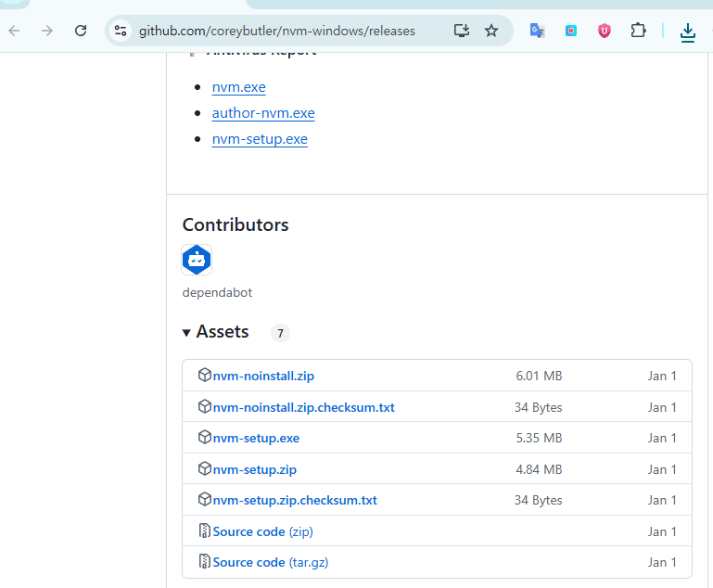713x588 pixels.
Task: Open the nvm-setup.exe antivirus report link
Action: (260, 139)
